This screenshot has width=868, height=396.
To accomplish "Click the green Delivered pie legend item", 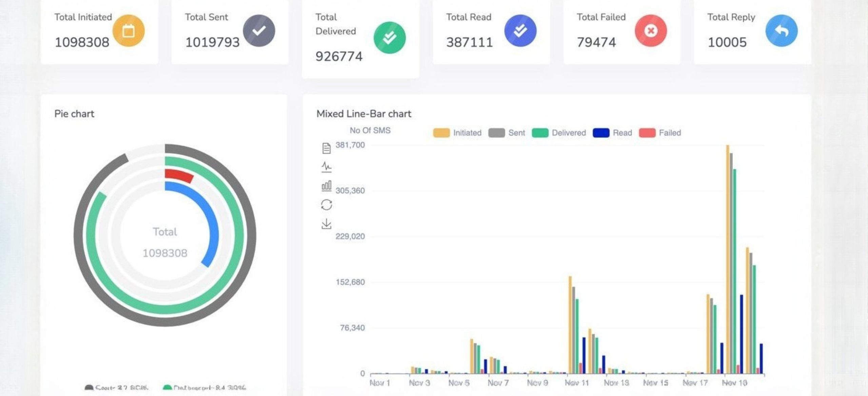I will (204, 388).
